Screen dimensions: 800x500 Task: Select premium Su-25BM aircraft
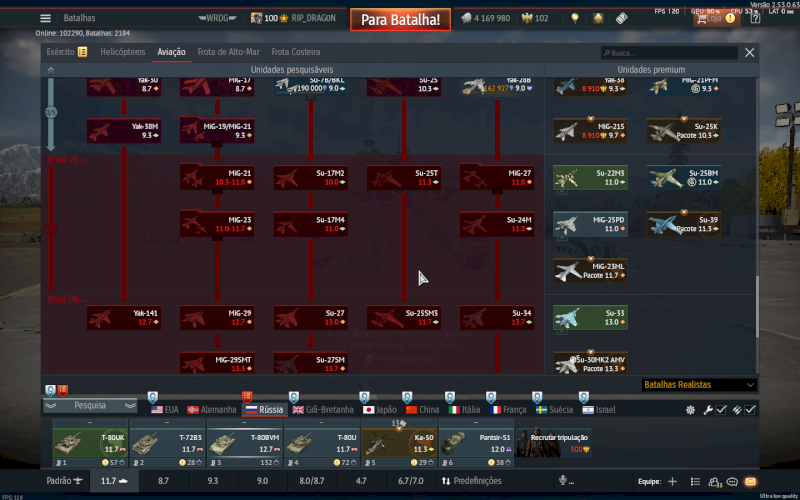(684, 178)
